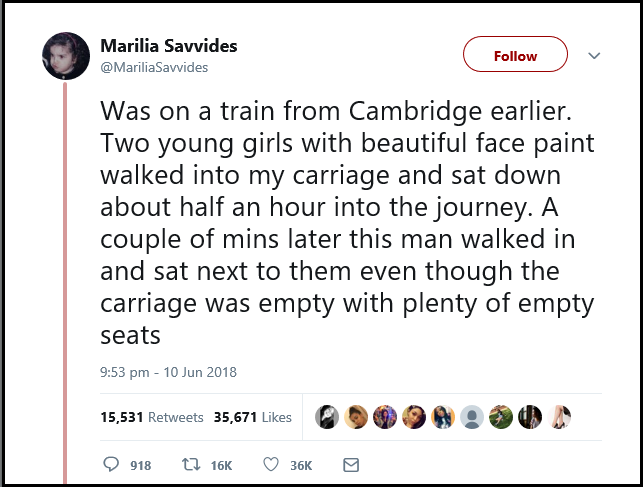
Task: Click the first liker avatar in the row
Action: (327, 417)
